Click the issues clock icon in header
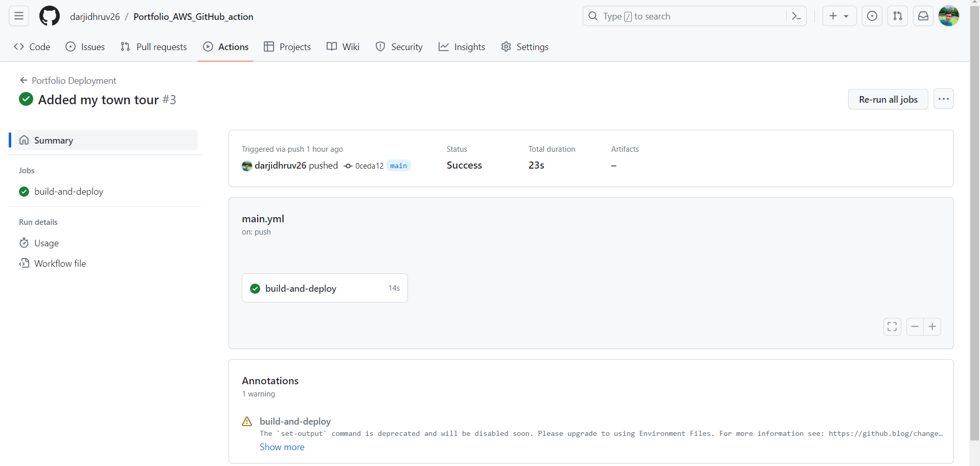Image resolution: width=980 pixels, height=466 pixels. [x=872, y=16]
